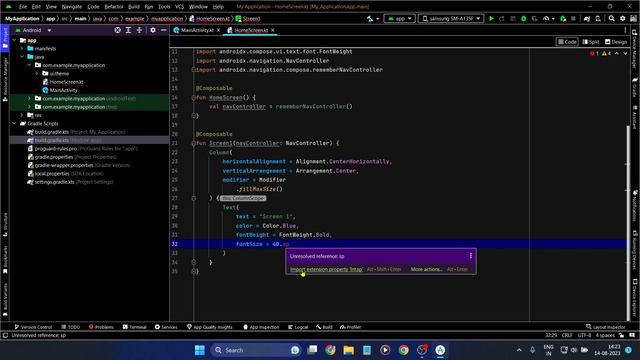Open the Terminal tool window
640x360 pixels.
click(135, 327)
